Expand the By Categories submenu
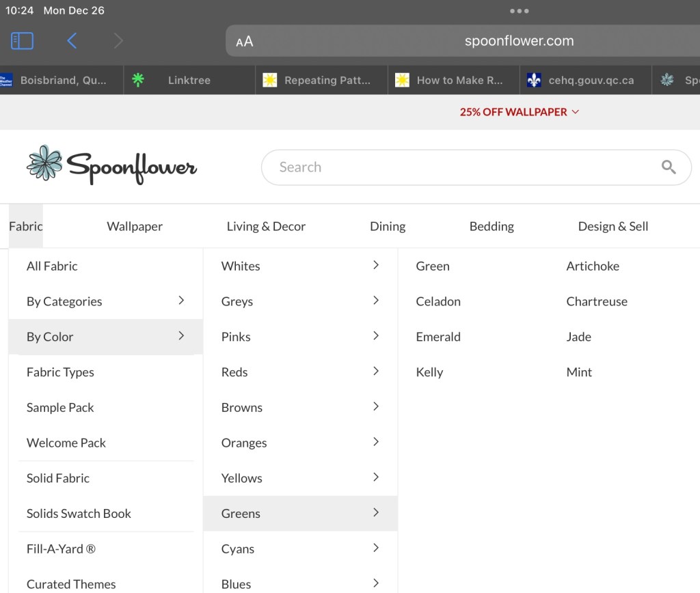The height and width of the screenshot is (593, 700). tap(105, 301)
